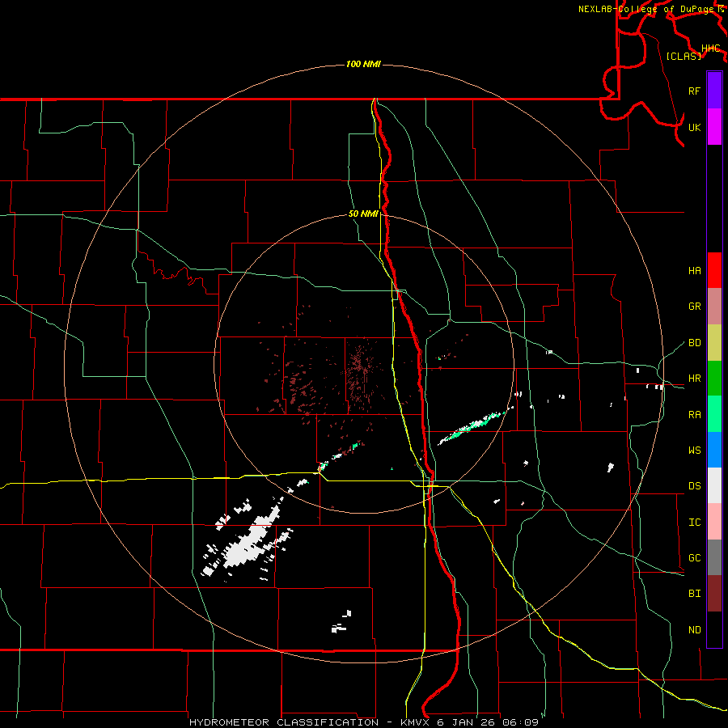Image resolution: width=728 pixels, height=728 pixels.
Task: Click the BD legend label
Action: point(694,343)
